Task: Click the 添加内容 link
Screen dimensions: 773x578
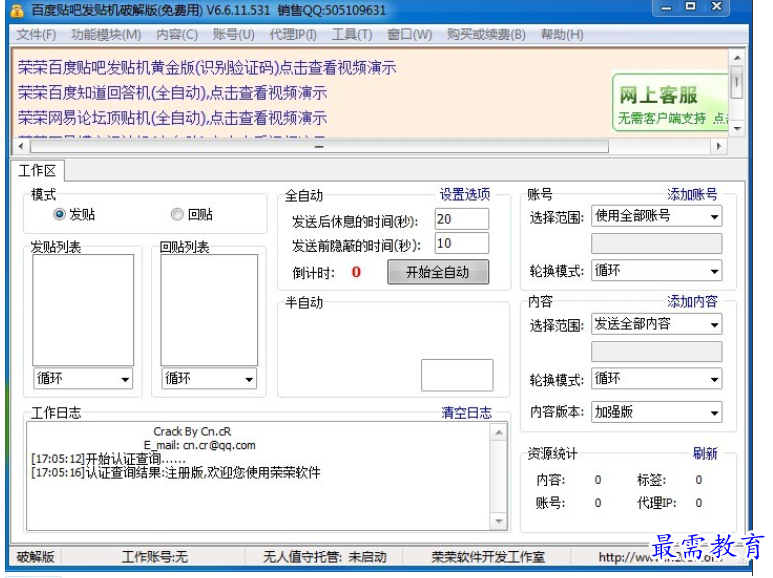Action: (x=692, y=301)
